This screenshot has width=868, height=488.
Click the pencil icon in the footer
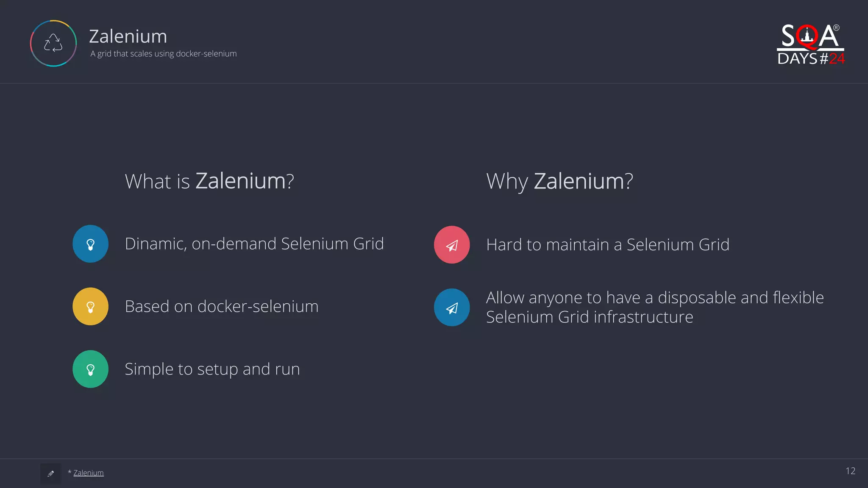[51, 473]
